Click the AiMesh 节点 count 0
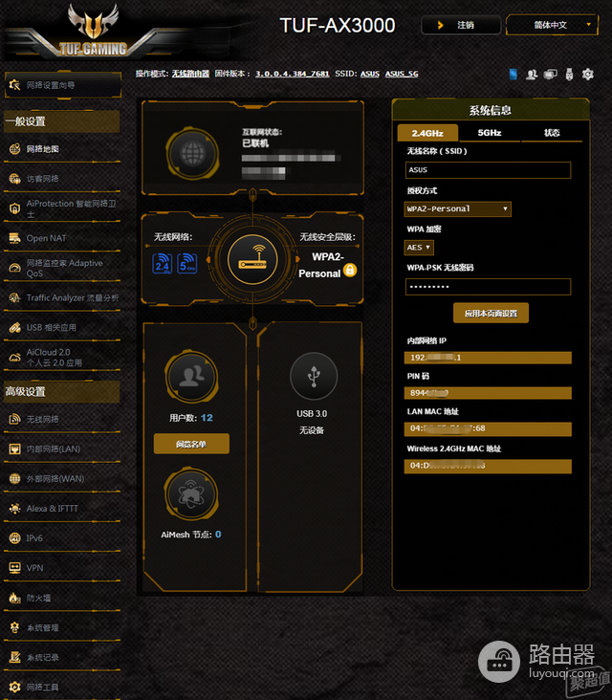 218,535
